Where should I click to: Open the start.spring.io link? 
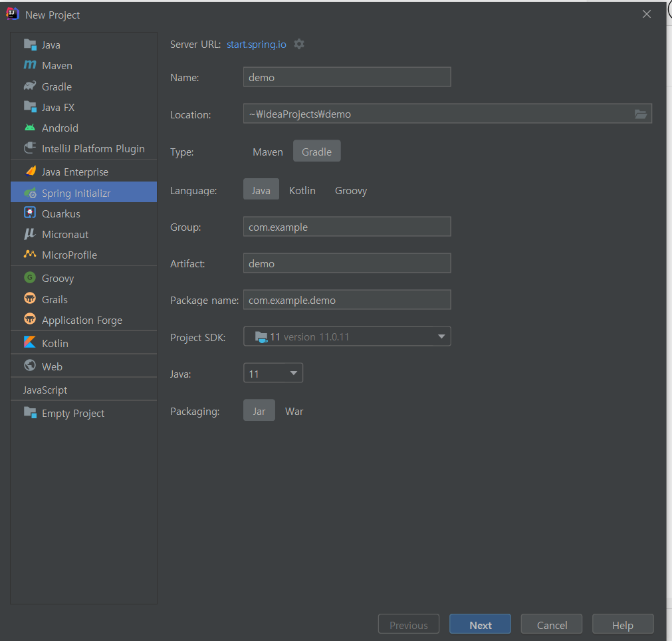257,45
